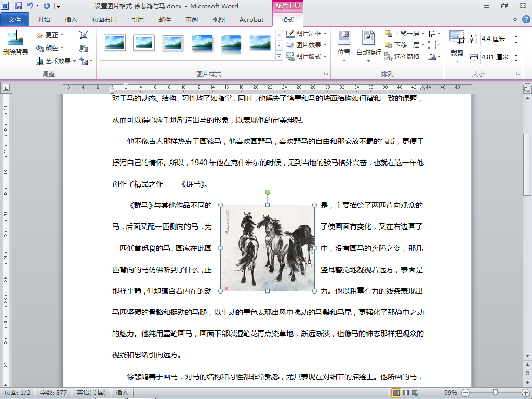Switch to the Insert (插入) tab
The image size is (532, 399).
coord(71,19)
